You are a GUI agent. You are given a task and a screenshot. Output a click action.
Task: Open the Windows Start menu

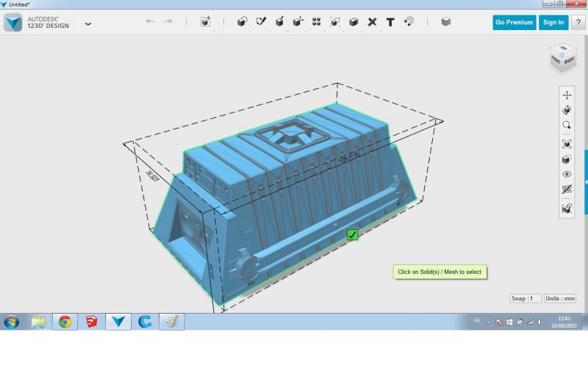point(11,322)
